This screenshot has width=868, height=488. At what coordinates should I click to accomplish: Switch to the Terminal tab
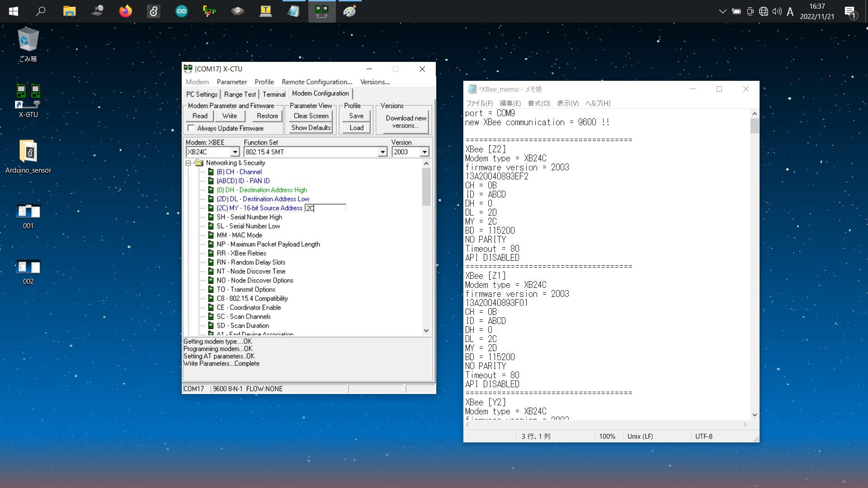[x=274, y=94]
